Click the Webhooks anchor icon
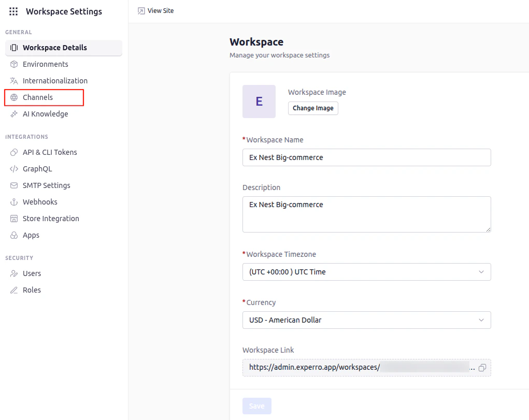Screen dimensions: 529x420 pos(14,202)
